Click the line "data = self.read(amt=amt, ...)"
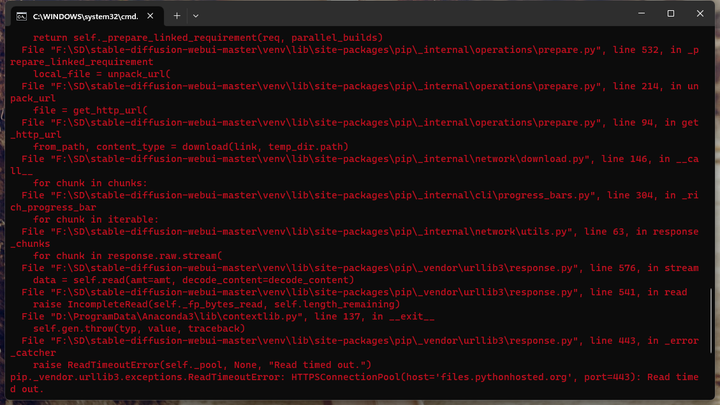720x405 pixels. point(193,280)
